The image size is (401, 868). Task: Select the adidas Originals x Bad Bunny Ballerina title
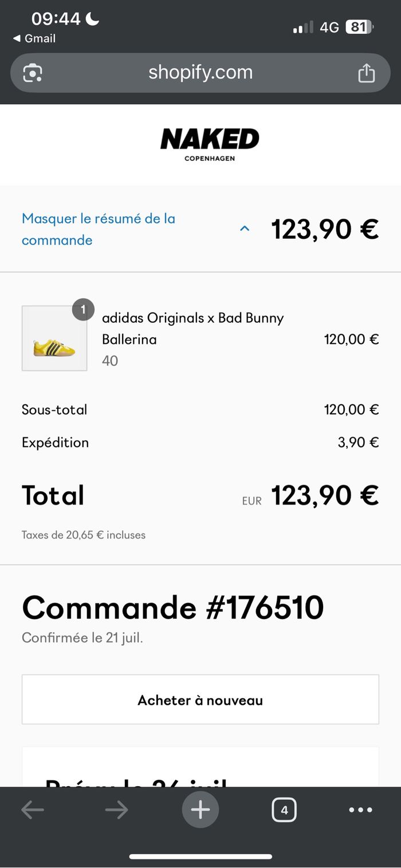coord(193,329)
